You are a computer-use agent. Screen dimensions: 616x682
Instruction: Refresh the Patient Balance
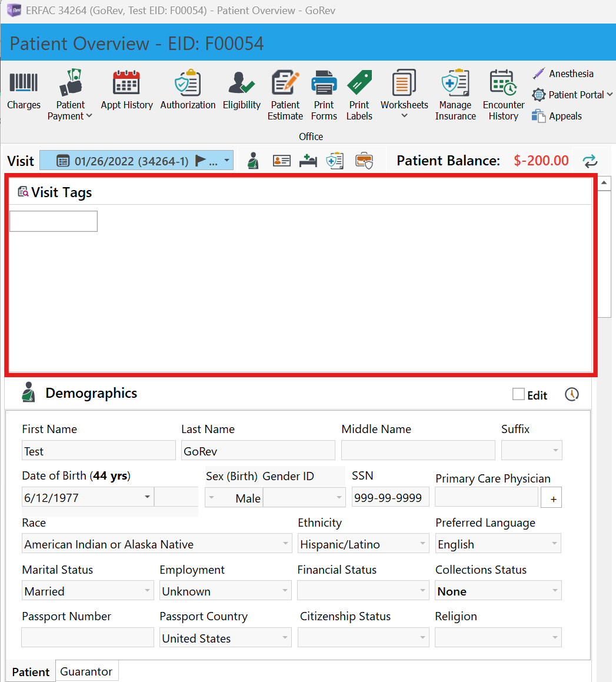click(x=590, y=161)
